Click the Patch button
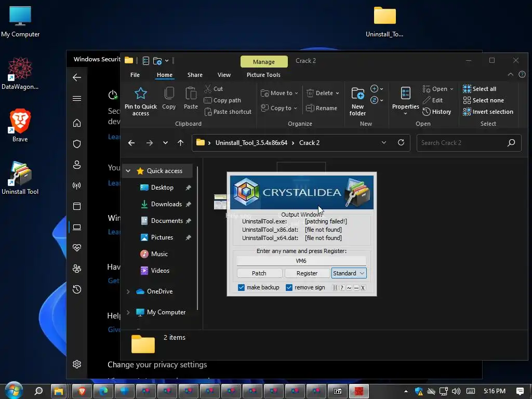This screenshot has width=532, height=399. pyautogui.click(x=259, y=273)
